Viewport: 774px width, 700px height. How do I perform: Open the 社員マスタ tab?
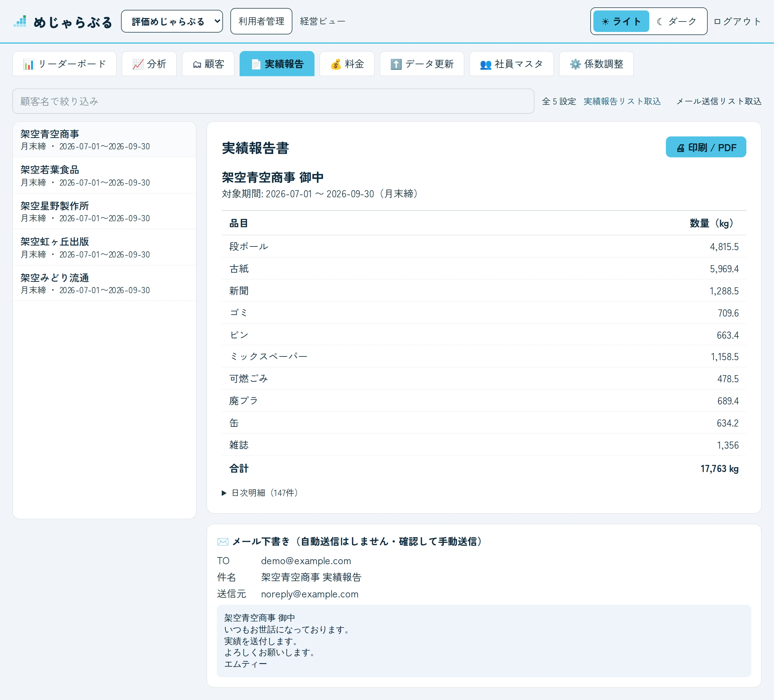(511, 64)
